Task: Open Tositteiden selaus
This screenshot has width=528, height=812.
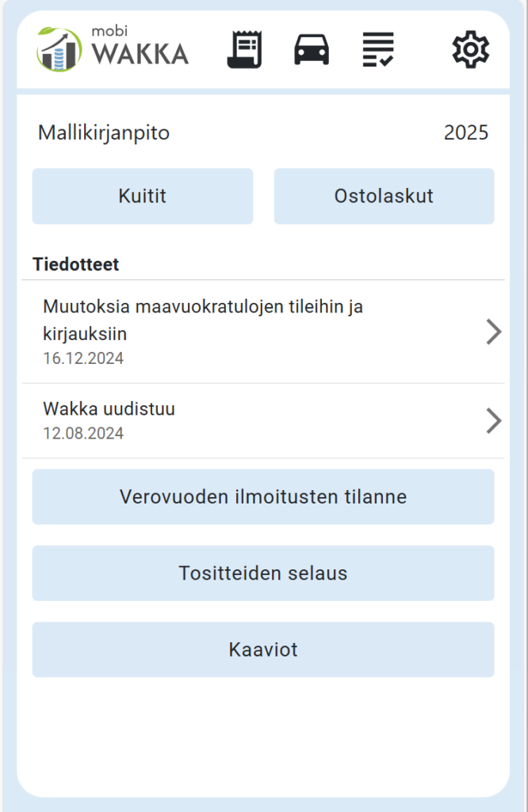Action: 263,573
